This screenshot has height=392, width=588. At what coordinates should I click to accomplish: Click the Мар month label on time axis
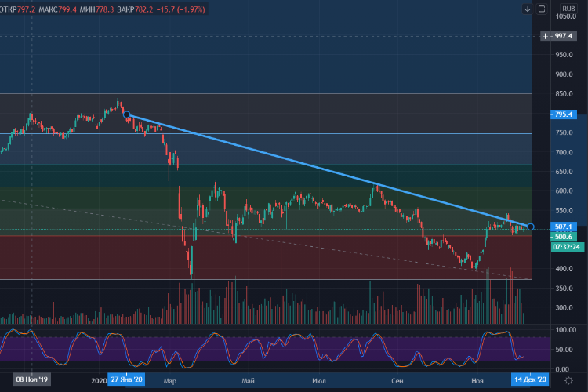click(x=170, y=381)
